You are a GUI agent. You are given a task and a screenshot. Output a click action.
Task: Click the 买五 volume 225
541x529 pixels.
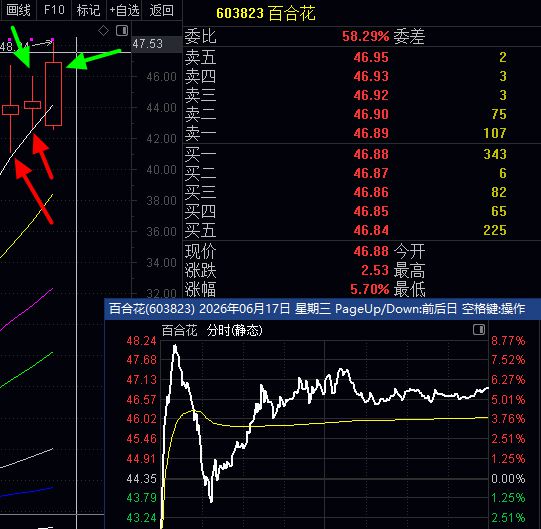click(495, 230)
